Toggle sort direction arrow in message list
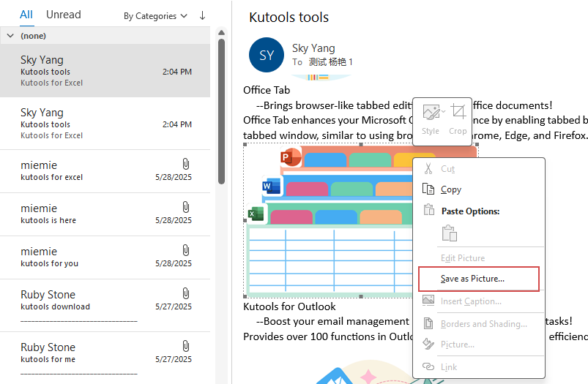The image size is (588, 384). 202,15
